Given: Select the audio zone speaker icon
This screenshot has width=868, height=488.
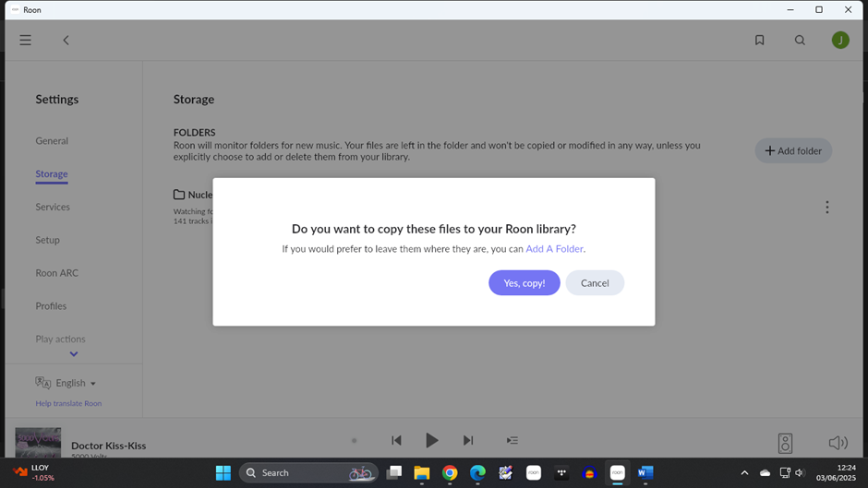Looking at the screenshot, I should tap(785, 443).
